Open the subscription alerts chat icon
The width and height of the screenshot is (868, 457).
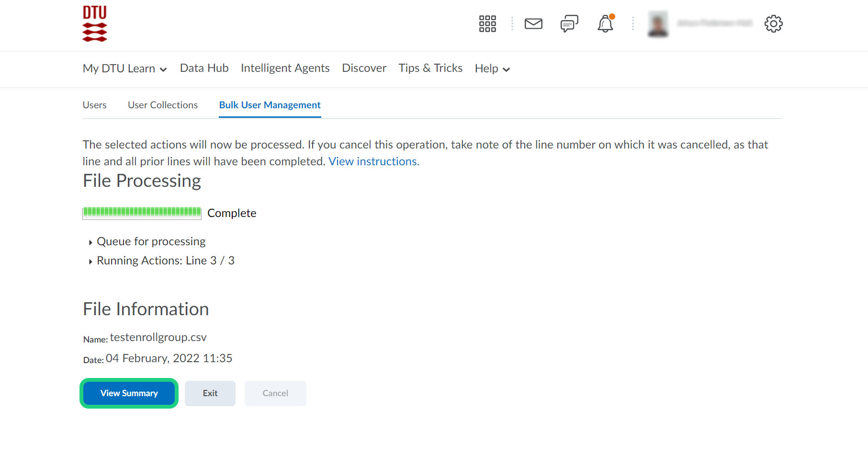(569, 23)
